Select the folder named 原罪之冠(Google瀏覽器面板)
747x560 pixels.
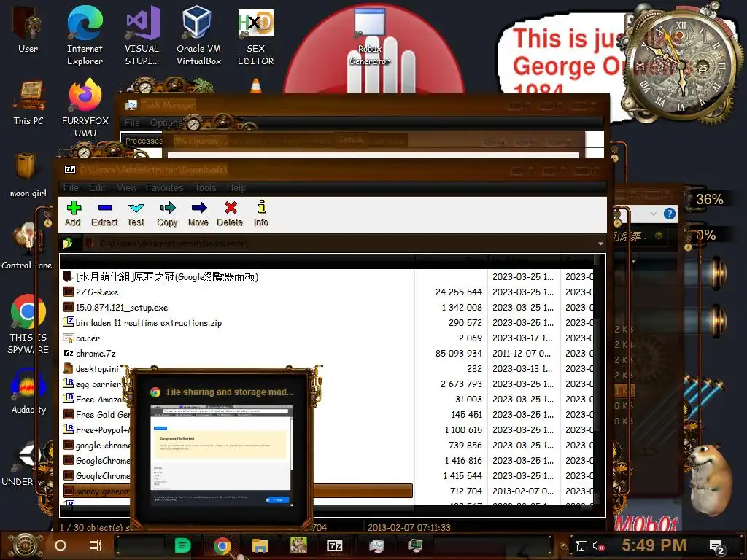[239, 276]
